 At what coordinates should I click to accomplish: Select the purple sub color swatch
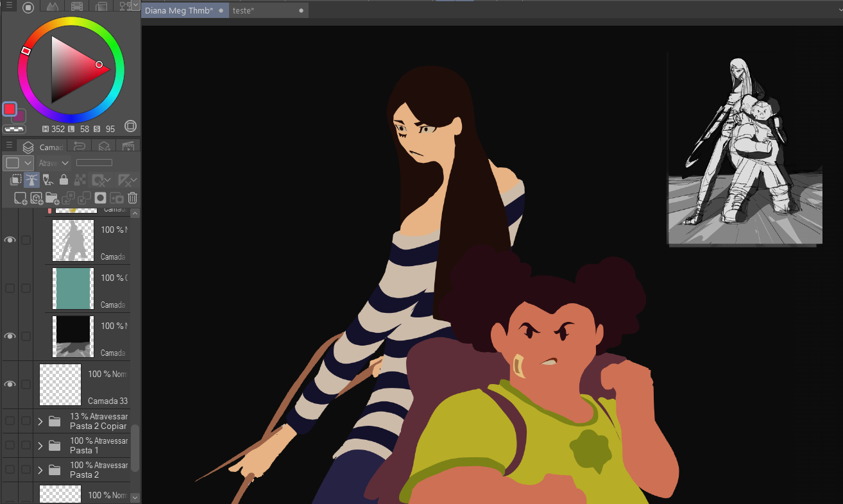[21, 117]
